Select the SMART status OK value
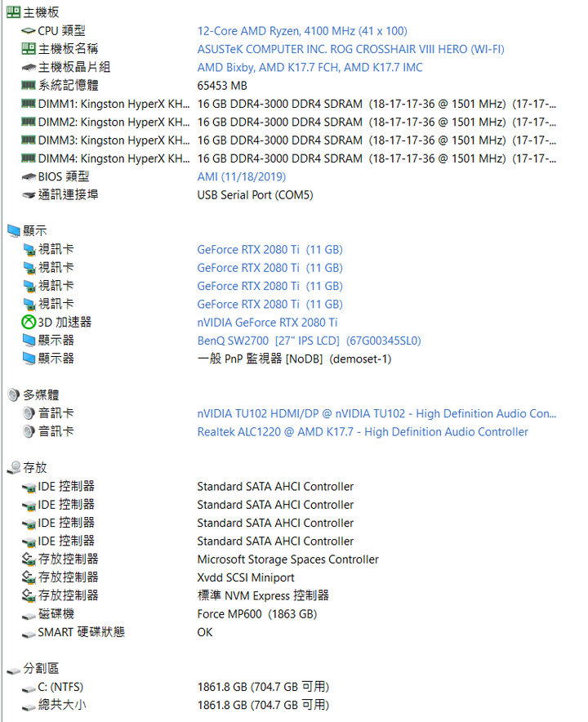Viewport: 588px width, 722px height. point(205,632)
